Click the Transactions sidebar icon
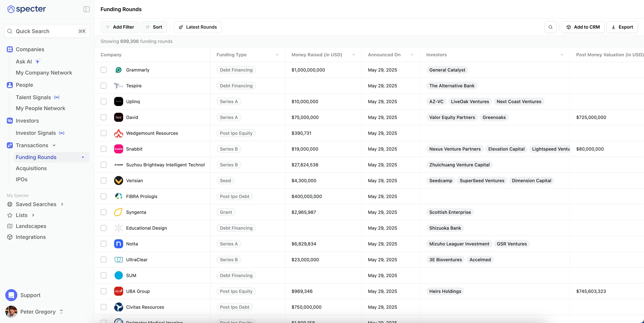The image size is (644, 323). pos(10,145)
